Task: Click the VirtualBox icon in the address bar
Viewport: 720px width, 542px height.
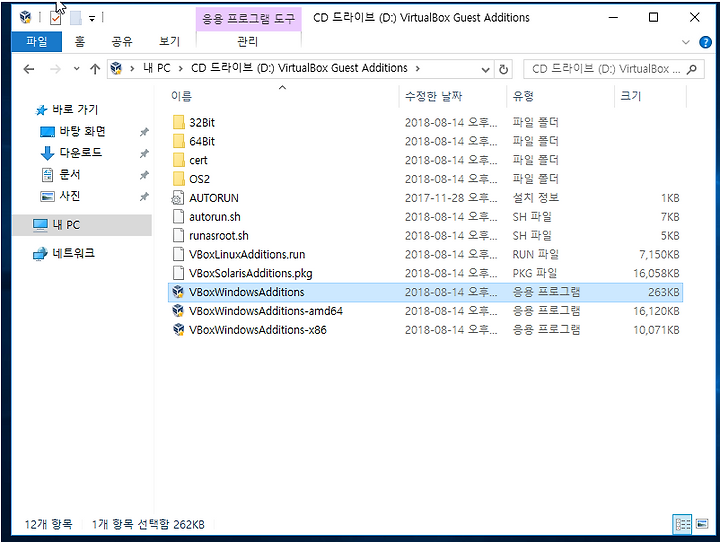Action: [x=116, y=68]
